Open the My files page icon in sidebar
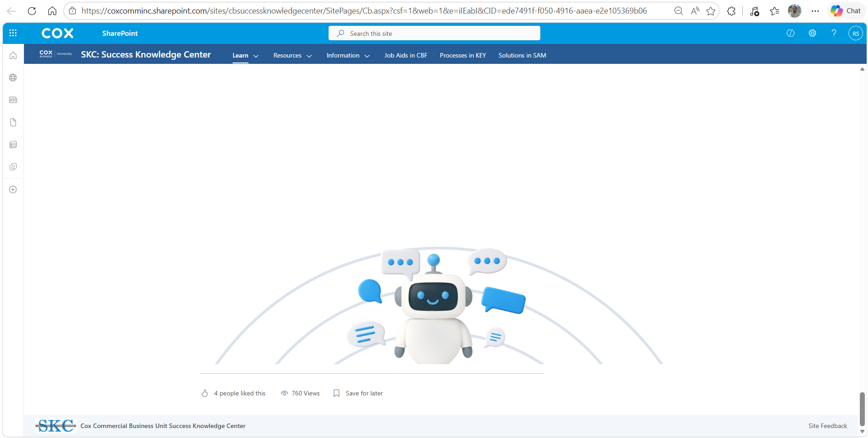 point(13,122)
